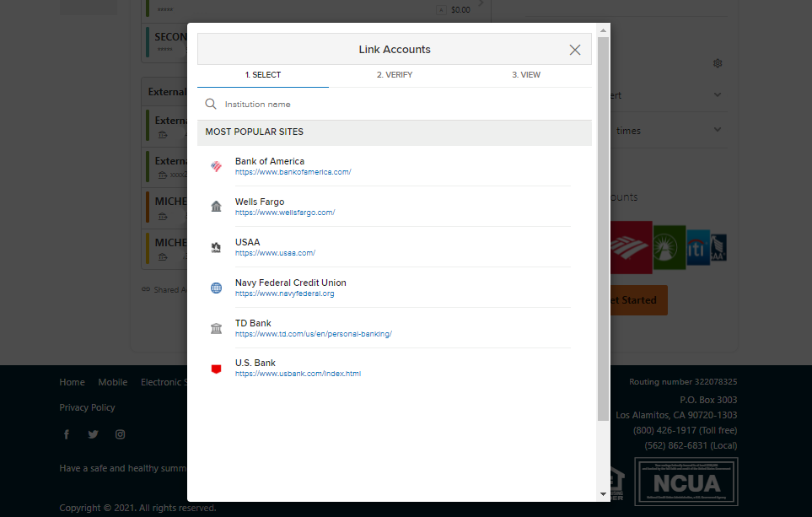Expand the first chevron dropdown behind dialog
812x517 pixels.
click(718, 94)
